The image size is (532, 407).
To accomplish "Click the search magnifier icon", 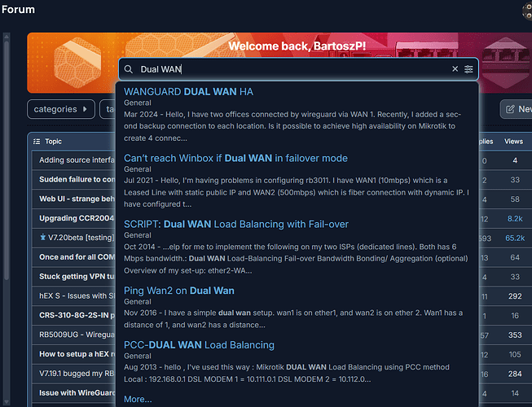I will [x=128, y=69].
